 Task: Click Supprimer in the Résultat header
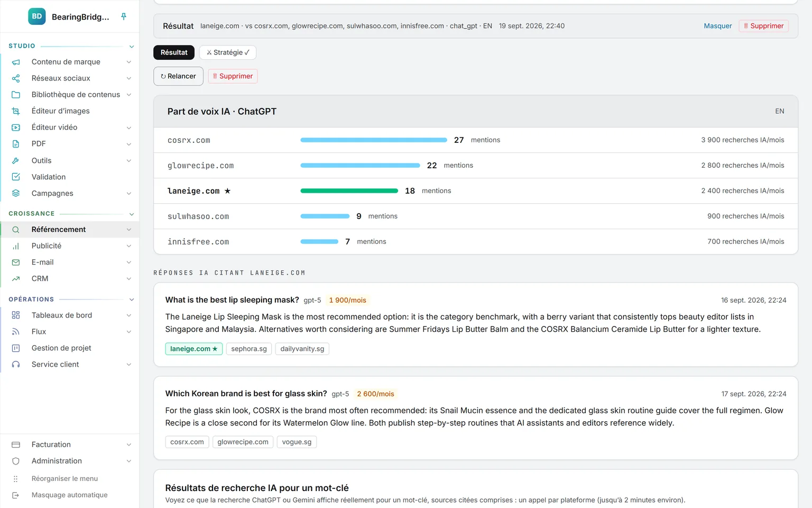pyautogui.click(x=763, y=26)
